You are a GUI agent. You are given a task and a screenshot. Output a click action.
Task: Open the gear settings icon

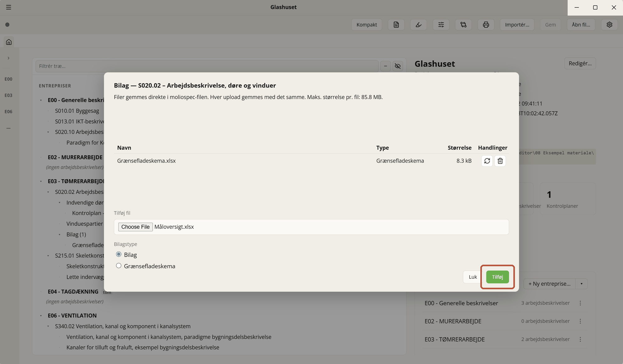[x=610, y=25]
